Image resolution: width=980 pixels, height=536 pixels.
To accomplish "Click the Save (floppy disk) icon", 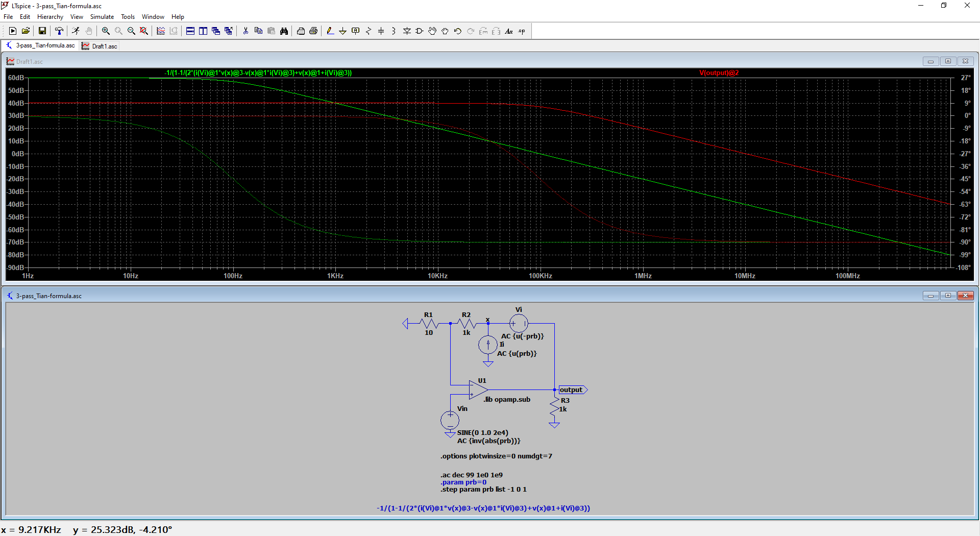I will [42, 31].
